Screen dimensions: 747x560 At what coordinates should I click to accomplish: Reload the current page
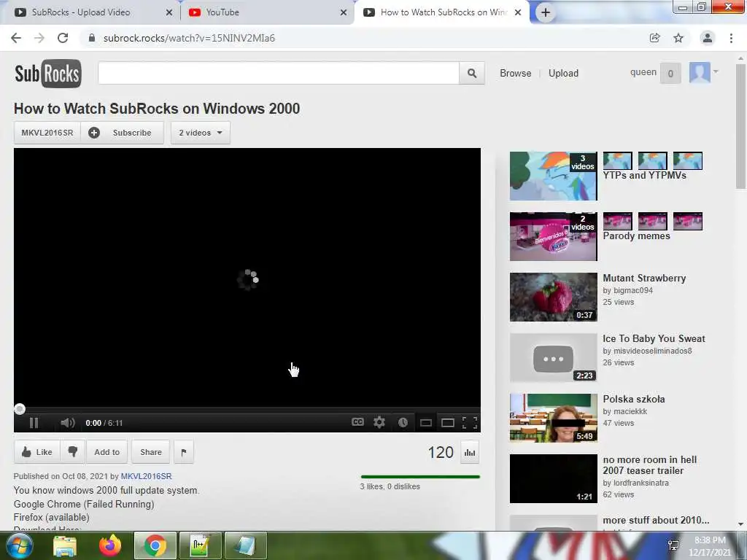[63, 38]
